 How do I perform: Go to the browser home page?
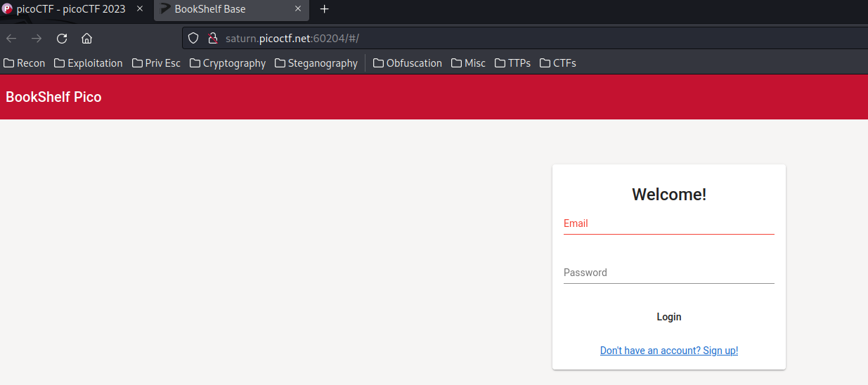point(87,38)
